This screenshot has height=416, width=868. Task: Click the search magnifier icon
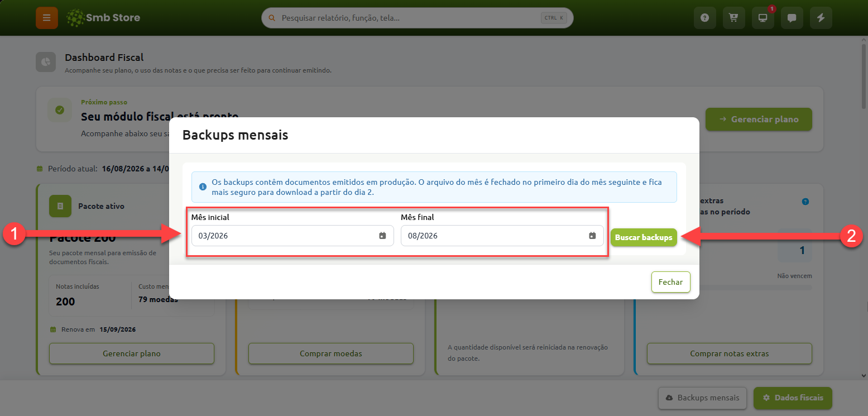click(x=272, y=18)
